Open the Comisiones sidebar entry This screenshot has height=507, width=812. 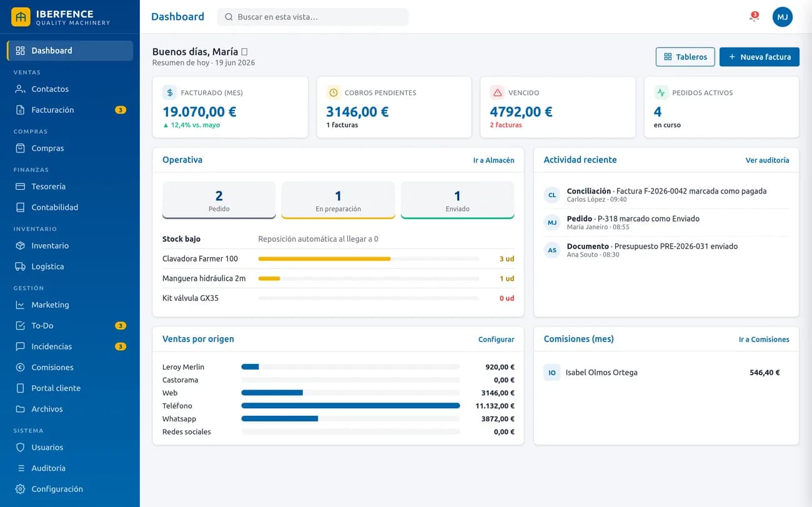(70, 368)
